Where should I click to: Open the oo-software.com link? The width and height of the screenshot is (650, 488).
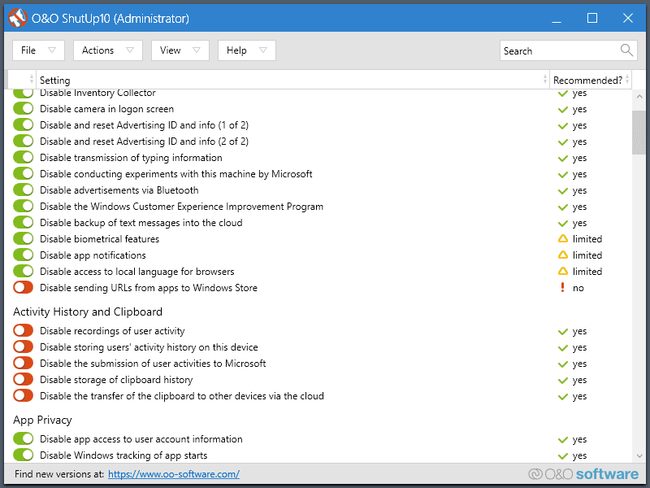coord(174,474)
